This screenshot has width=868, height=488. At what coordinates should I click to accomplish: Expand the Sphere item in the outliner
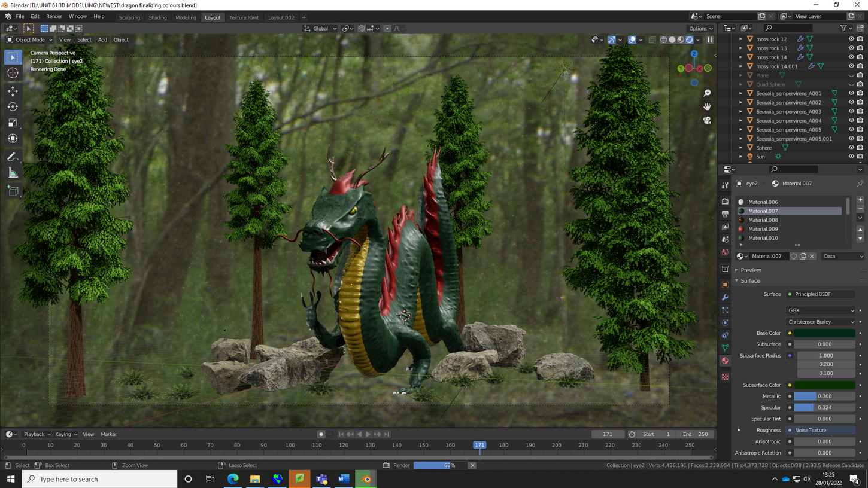[740, 147]
